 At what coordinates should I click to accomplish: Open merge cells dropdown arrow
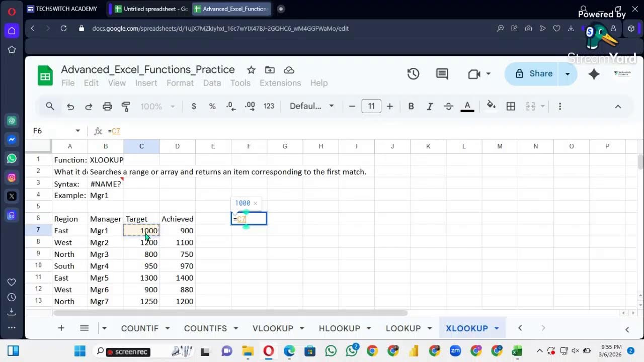[x=542, y=106]
